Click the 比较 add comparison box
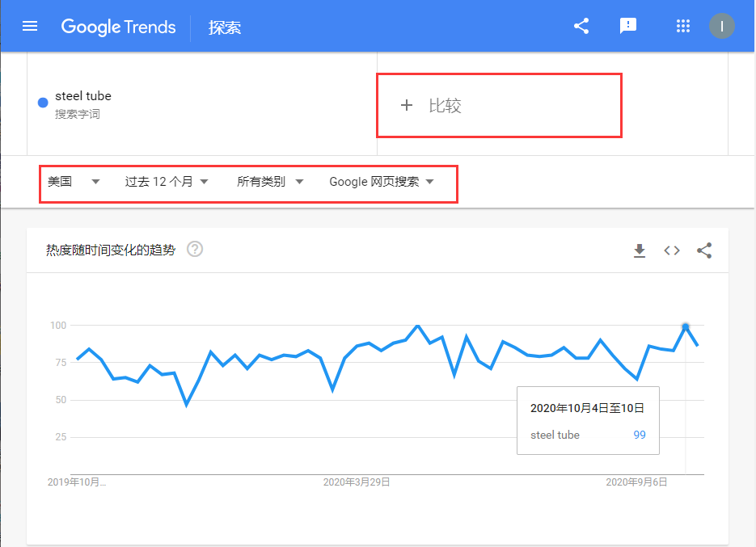 coord(498,105)
